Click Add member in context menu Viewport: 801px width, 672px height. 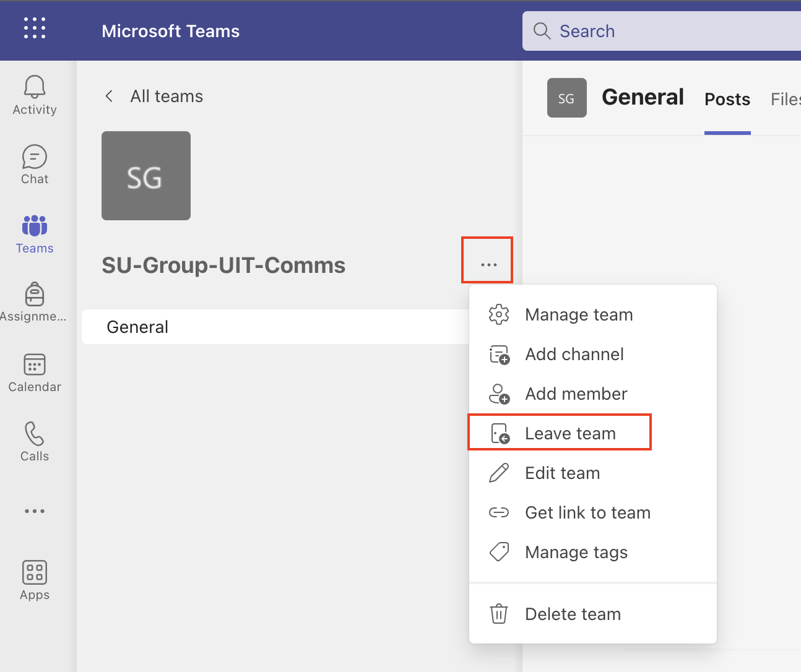576,394
